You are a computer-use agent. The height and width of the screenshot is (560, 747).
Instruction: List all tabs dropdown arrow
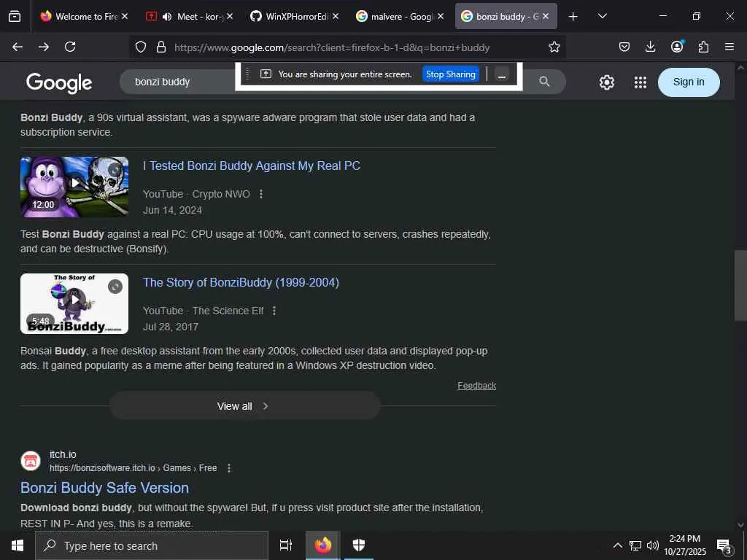(602, 16)
